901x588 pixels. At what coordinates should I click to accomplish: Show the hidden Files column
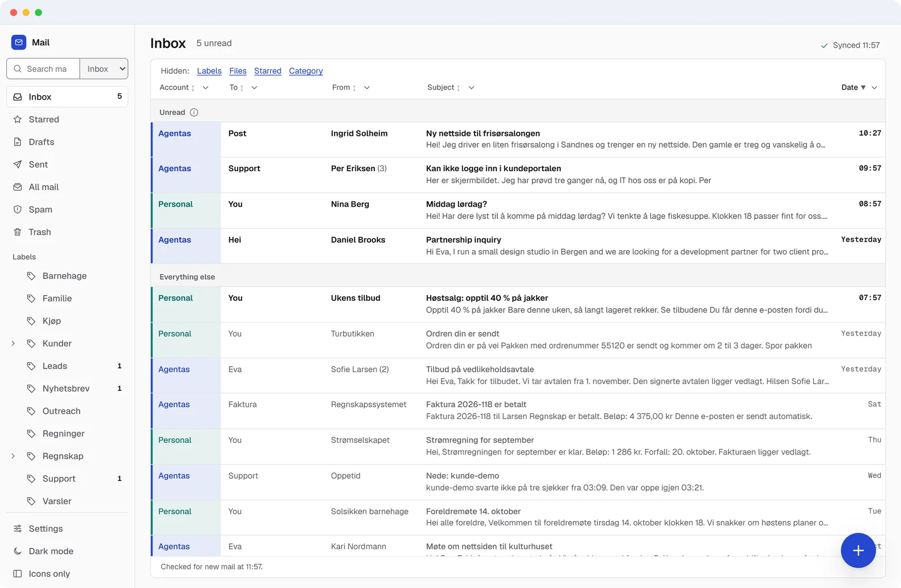[238, 71]
